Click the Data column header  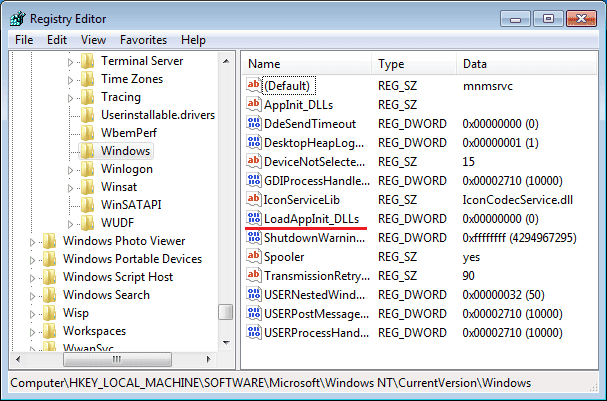coord(527,64)
